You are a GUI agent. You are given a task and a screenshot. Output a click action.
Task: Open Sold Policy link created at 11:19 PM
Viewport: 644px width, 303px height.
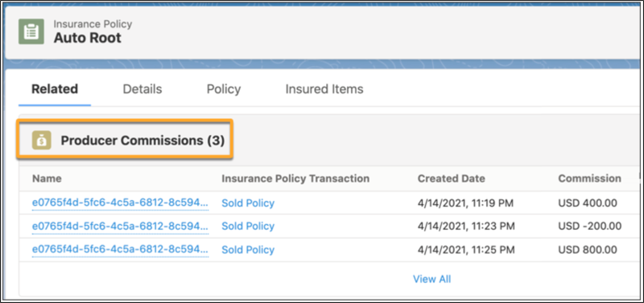coord(248,203)
